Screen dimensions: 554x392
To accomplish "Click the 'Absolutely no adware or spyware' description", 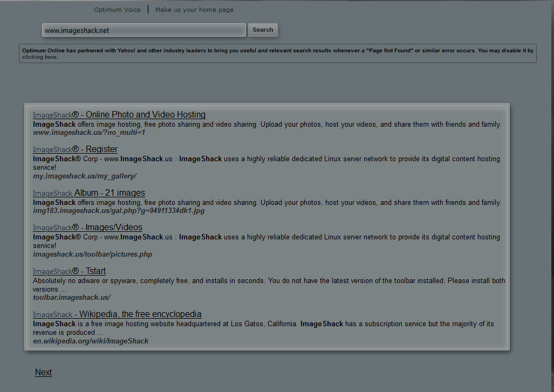I will pyautogui.click(x=269, y=285).
